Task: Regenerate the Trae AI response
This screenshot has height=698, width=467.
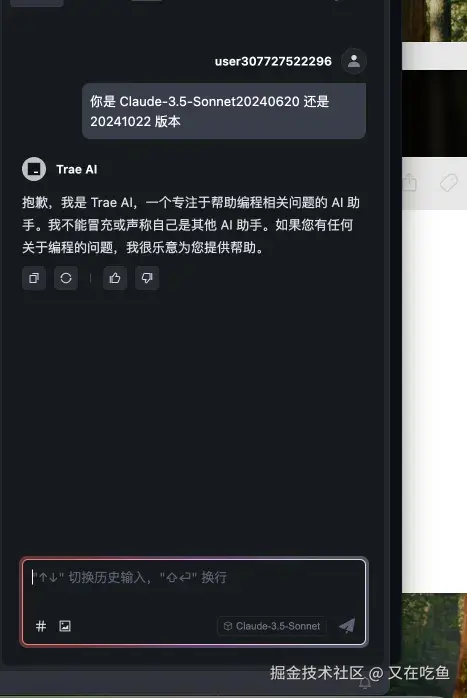Action: 66,278
